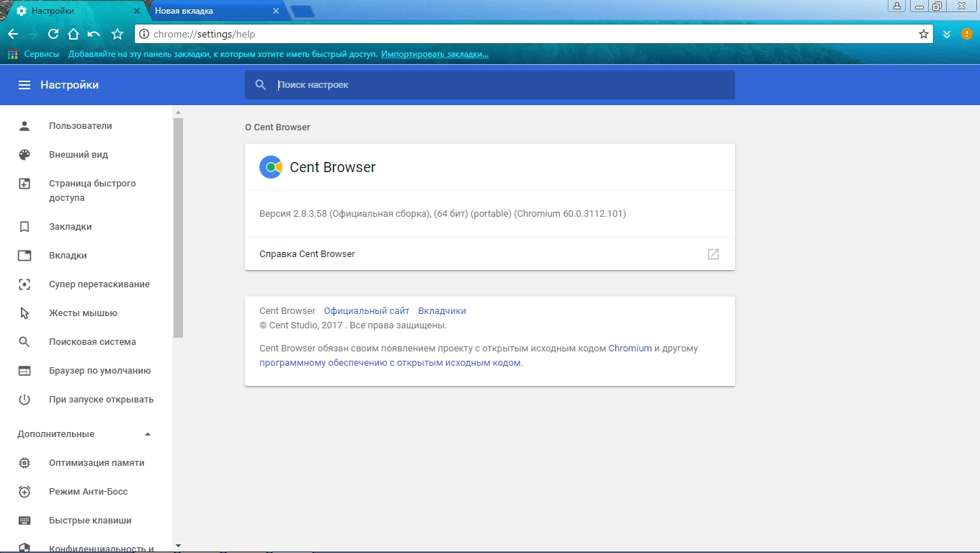Click the Вкладки tab icon
This screenshot has height=553, width=980.
pyautogui.click(x=24, y=256)
